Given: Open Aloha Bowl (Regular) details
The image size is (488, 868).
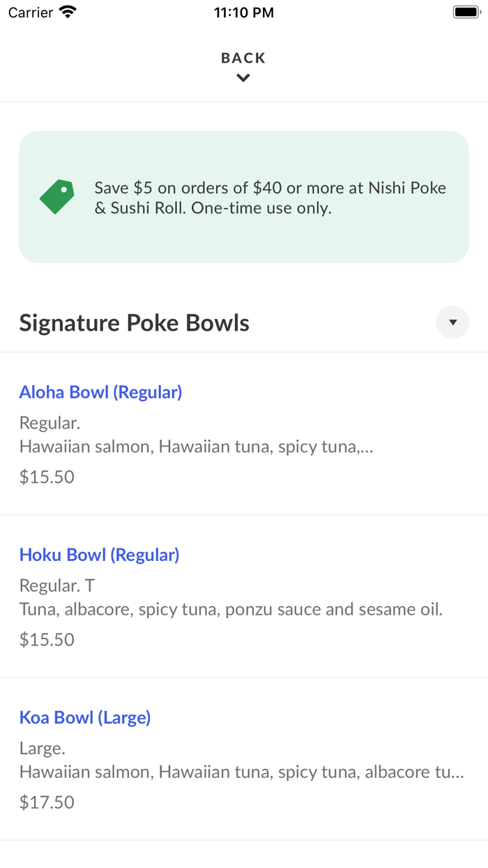Looking at the screenshot, I should point(100,392).
